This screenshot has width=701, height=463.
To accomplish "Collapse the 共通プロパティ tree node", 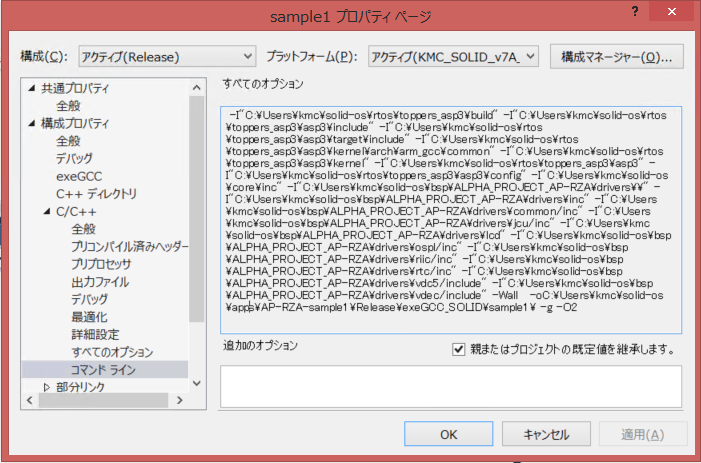I will (31, 88).
